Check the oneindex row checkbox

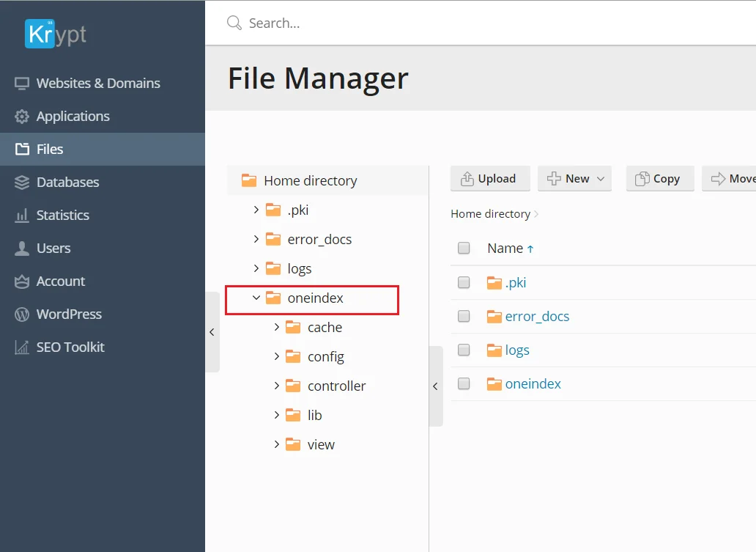[464, 383]
